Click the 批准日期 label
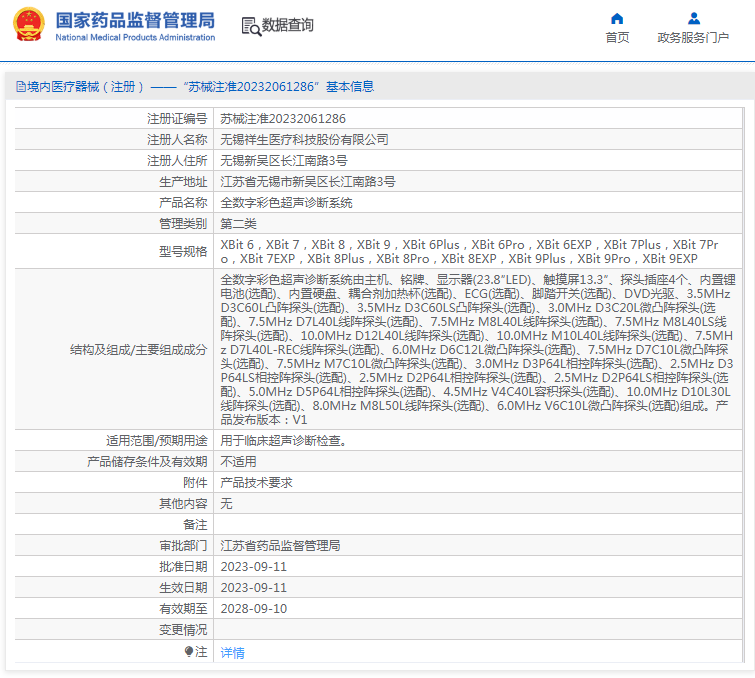 tap(183, 567)
